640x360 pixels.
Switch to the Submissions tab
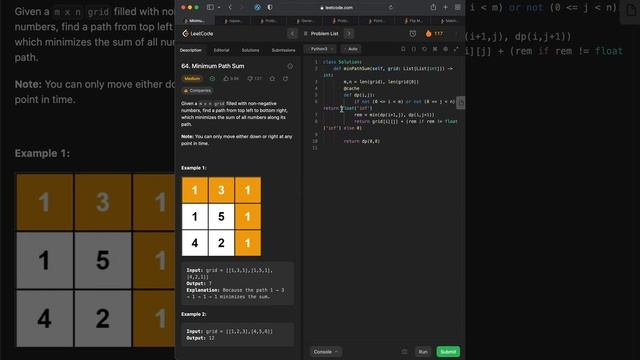coord(283,50)
